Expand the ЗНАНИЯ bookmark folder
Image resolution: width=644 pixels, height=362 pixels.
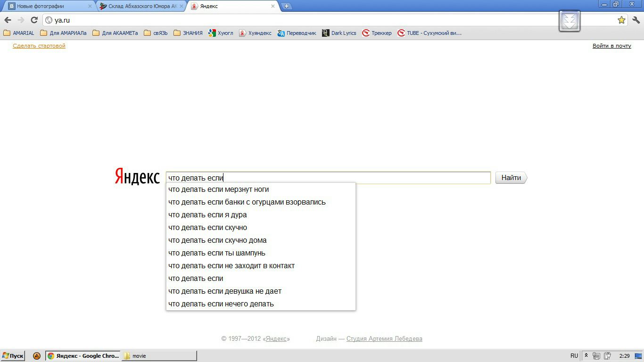pyautogui.click(x=188, y=33)
